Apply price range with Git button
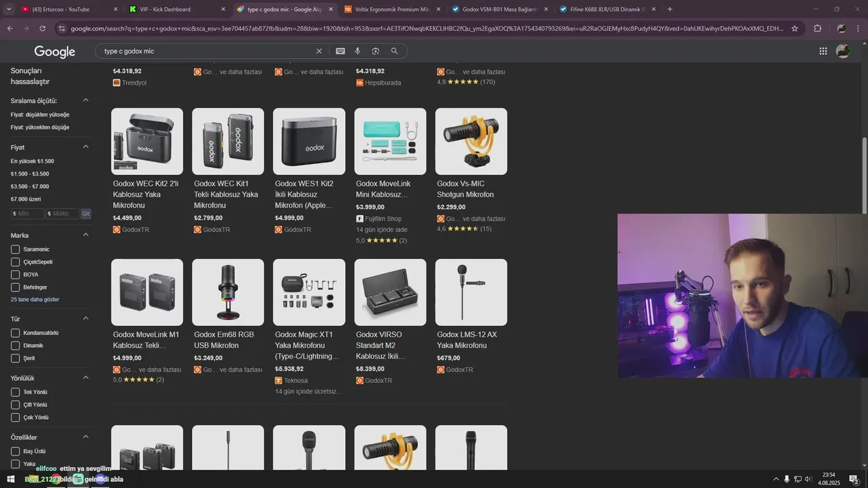This screenshot has width=868, height=488. coord(86,213)
